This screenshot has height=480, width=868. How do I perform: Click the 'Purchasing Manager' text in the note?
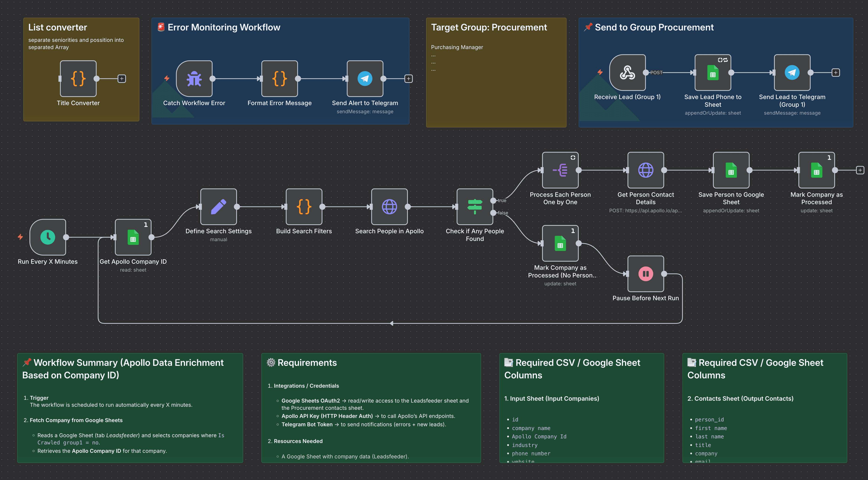457,47
